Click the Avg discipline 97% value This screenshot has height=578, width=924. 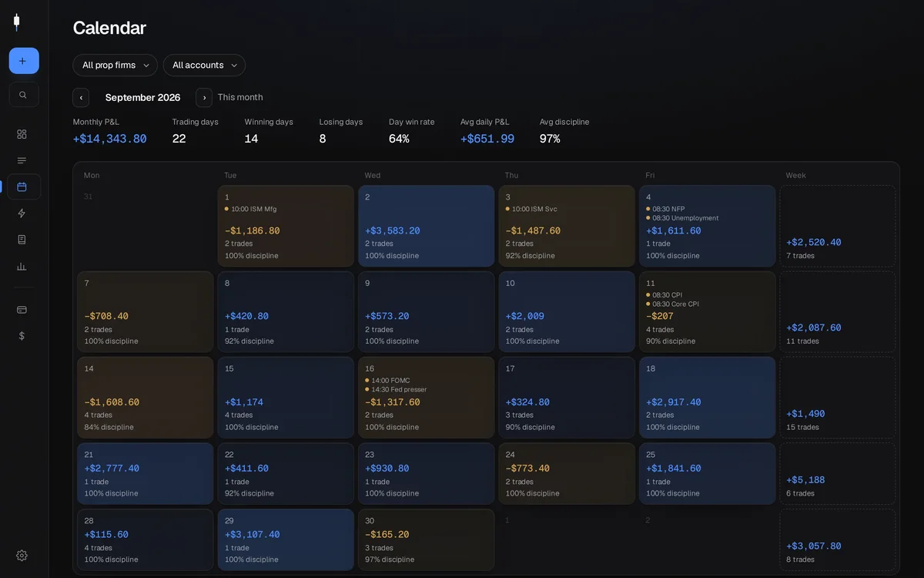(550, 139)
